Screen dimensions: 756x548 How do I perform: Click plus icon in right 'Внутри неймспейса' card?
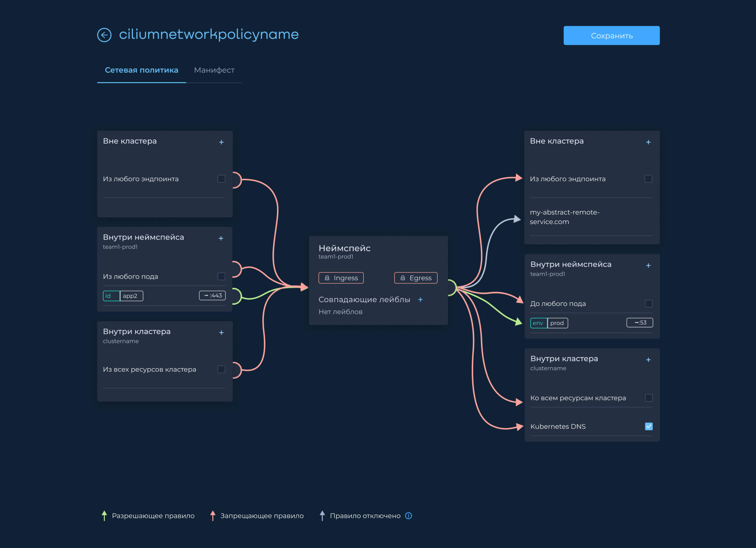648,266
